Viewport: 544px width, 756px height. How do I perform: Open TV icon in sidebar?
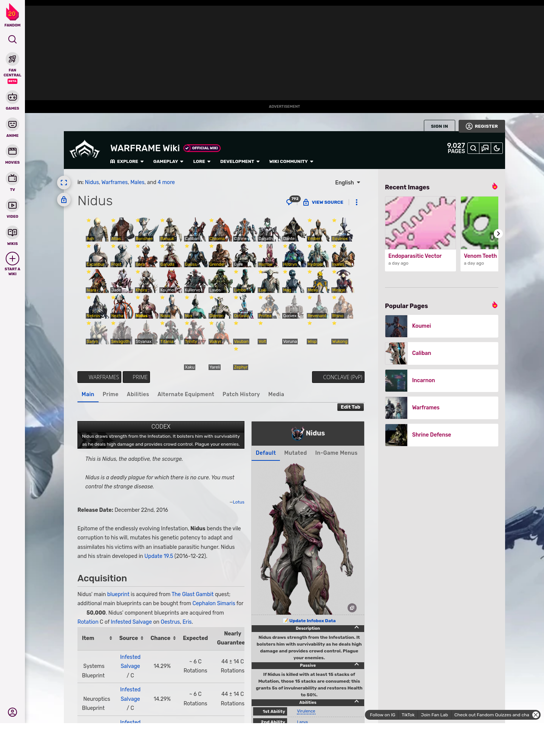(12, 178)
